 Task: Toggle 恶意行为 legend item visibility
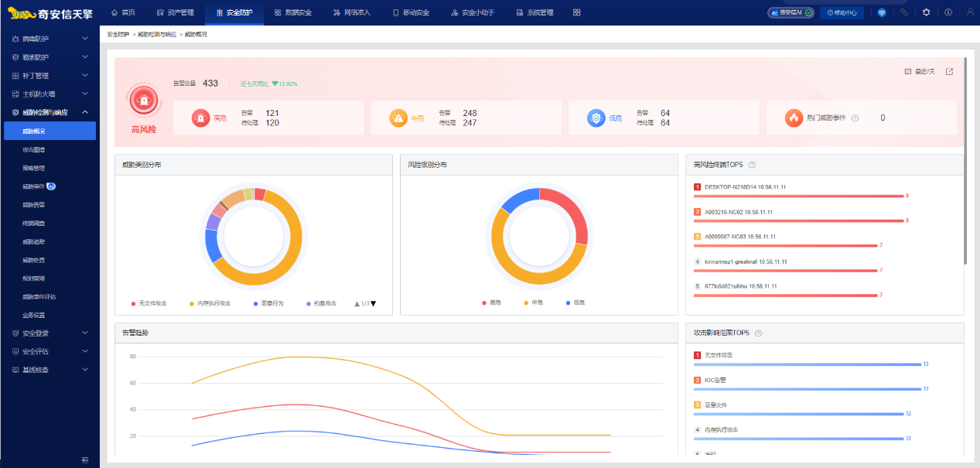268,303
